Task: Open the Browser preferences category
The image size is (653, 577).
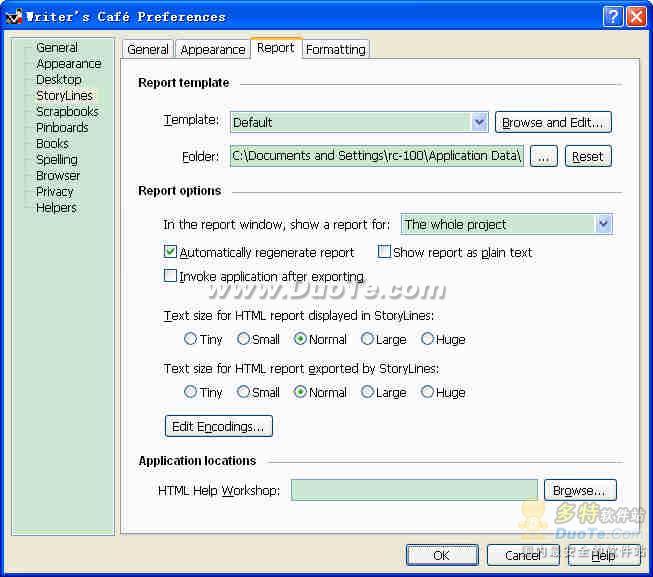Action: (58, 176)
